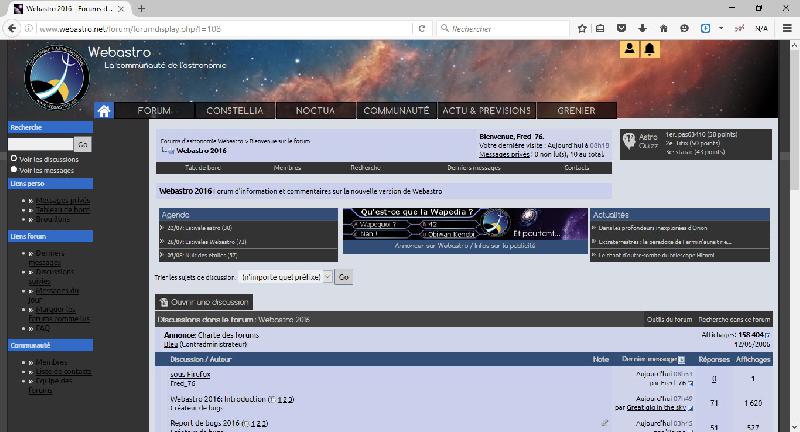This screenshot has height=432, width=800.
Task: Open the GRENIER menu
Action: [x=577, y=111]
